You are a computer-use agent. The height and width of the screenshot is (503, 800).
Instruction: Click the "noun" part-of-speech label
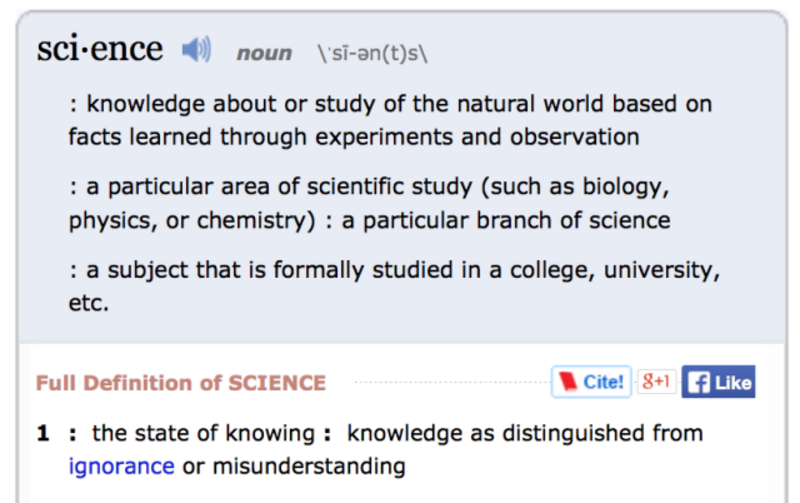264,53
